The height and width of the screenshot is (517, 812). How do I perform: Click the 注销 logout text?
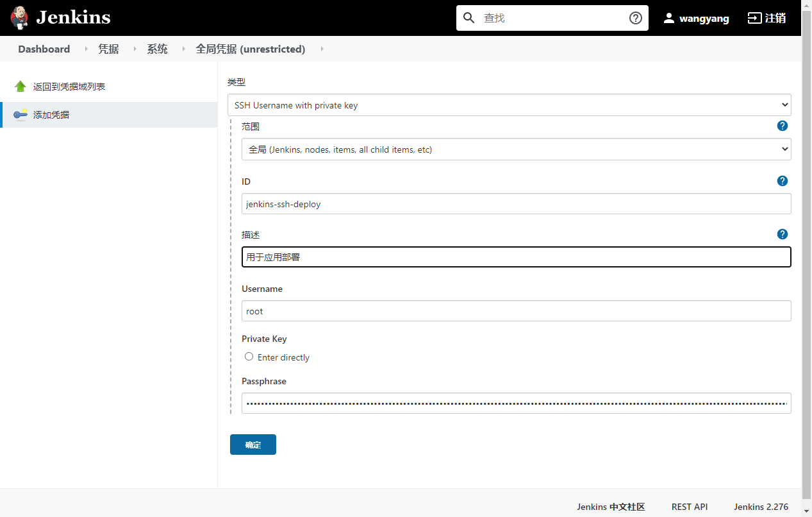pyautogui.click(x=775, y=18)
